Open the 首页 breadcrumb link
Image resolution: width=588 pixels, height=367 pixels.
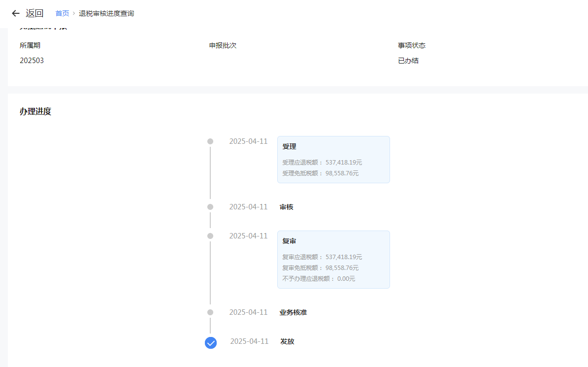pos(62,13)
